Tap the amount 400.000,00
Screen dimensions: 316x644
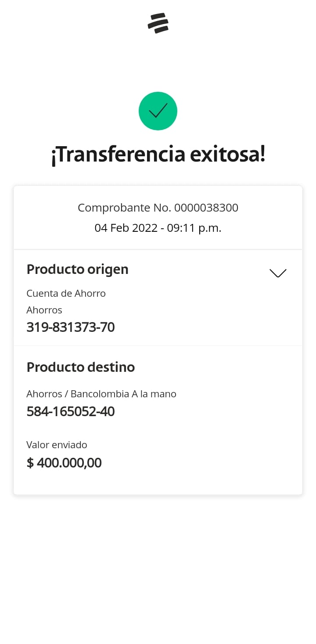(x=69, y=463)
